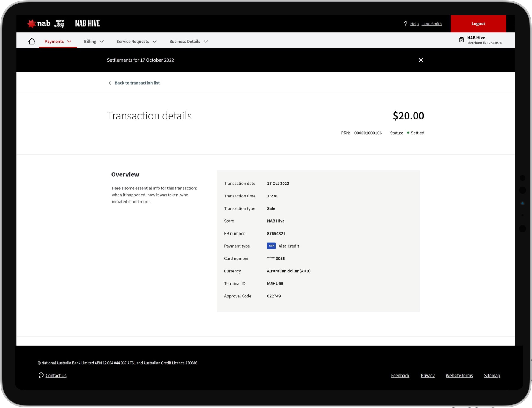Click the RRN number 000001000106
The width and height of the screenshot is (532, 408).
(368, 133)
